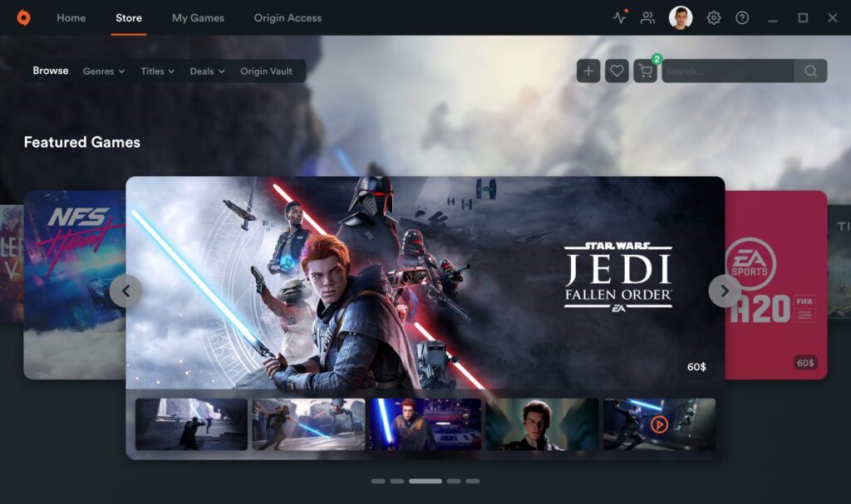This screenshot has width=851, height=504.
Task: Open settings gear icon
Action: coord(714,18)
